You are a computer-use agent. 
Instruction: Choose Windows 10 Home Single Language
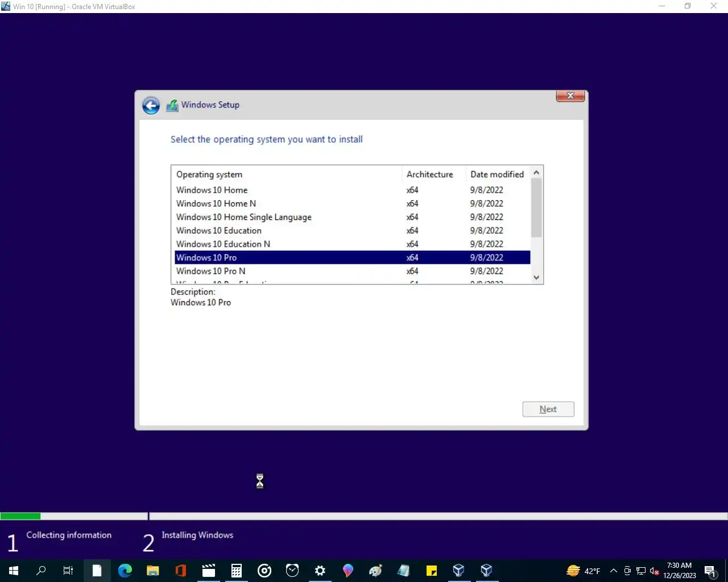pyautogui.click(x=352, y=217)
